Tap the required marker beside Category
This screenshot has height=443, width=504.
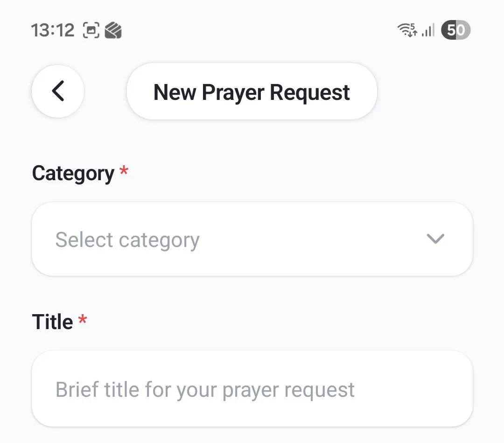pos(123,172)
